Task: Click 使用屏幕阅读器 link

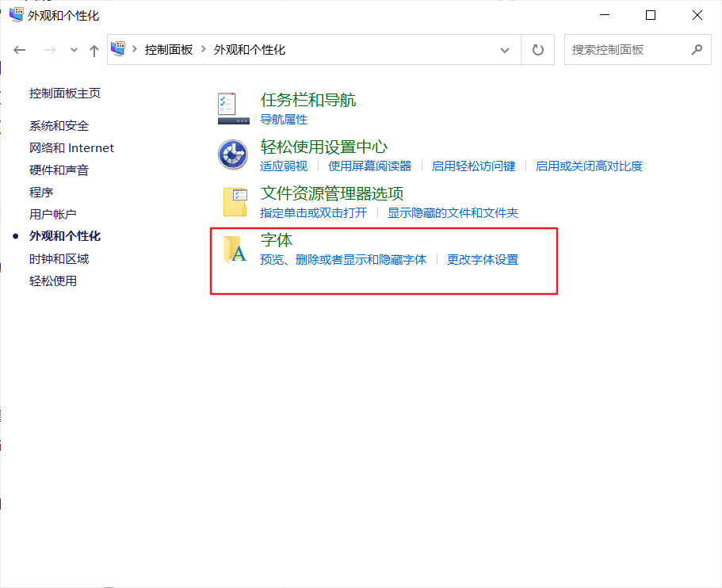Action: [370, 166]
